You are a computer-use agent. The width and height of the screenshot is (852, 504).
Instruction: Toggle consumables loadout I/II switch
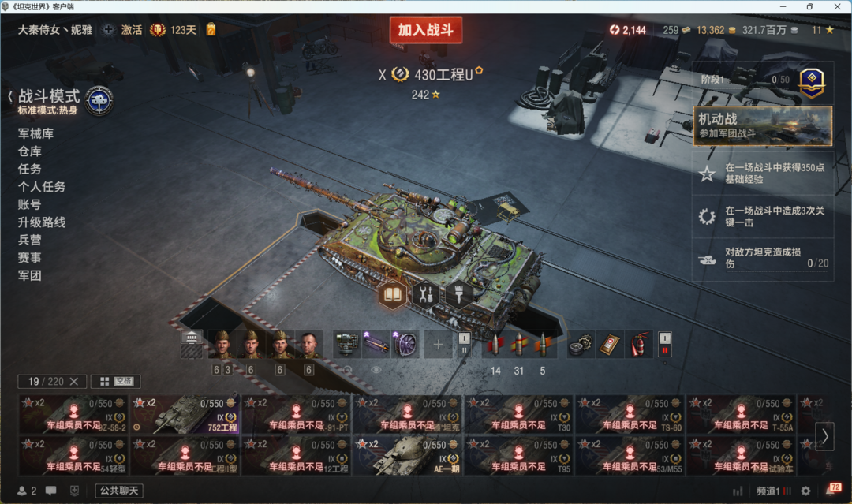pyautogui.click(x=665, y=345)
